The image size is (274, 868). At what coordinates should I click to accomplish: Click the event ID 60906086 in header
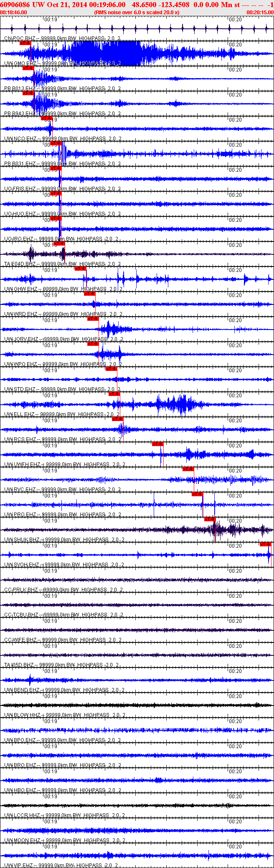(15, 5)
